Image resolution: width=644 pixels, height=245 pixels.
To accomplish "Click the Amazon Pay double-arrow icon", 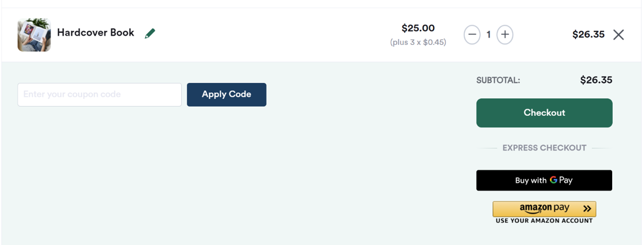I will click(587, 209).
